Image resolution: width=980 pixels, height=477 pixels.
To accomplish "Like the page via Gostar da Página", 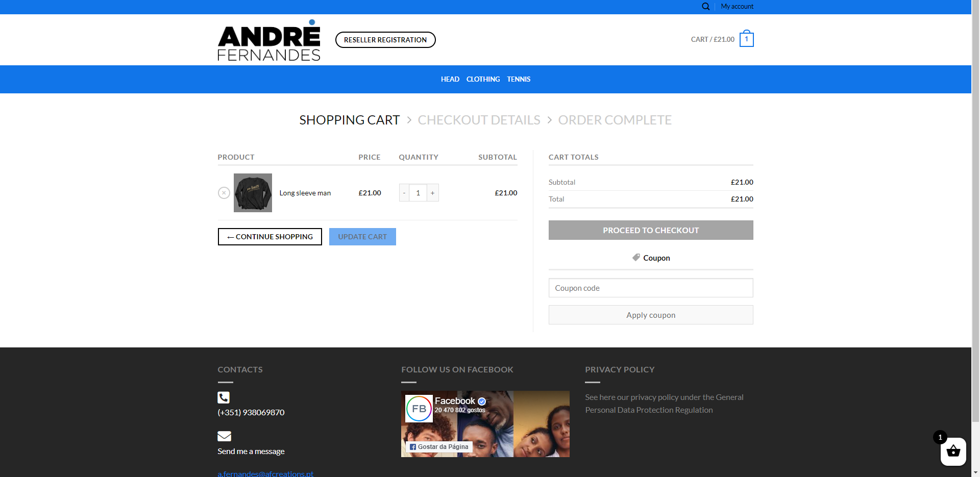I will point(439,447).
